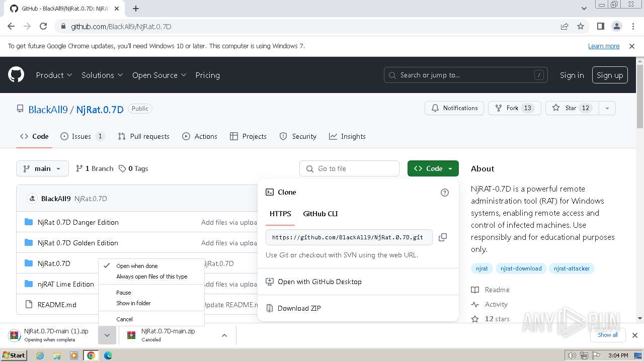Open the main branch selector
The image size is (644, 362).
(42, 168)
